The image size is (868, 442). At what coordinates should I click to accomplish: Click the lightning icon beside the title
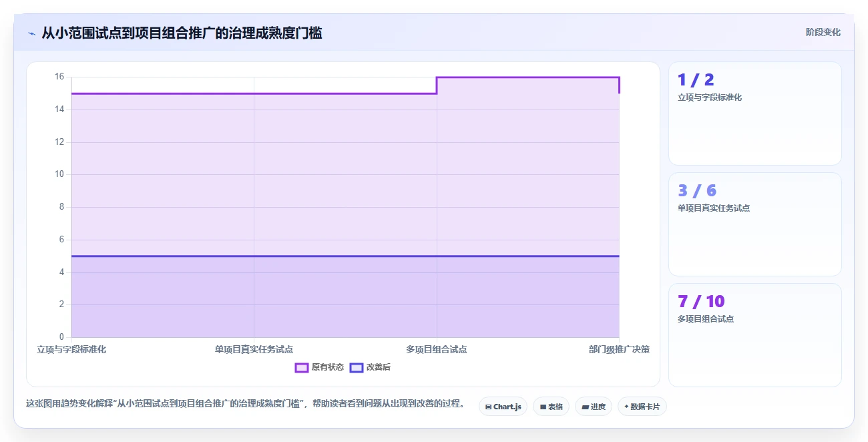point(31,33)
